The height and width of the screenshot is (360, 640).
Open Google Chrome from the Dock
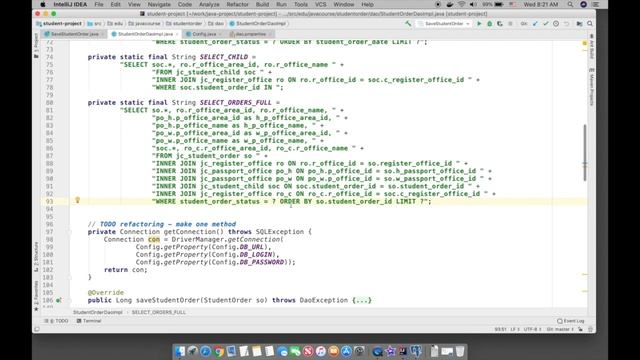pos(218,351)
